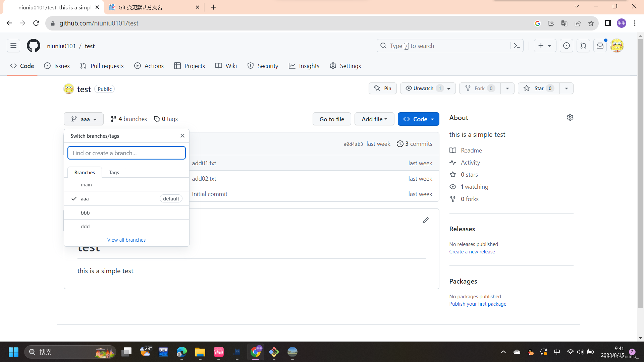Switch to the Git 变更默认分支名 browser tab
The image size is (644, 362).
tap(154, 7)
